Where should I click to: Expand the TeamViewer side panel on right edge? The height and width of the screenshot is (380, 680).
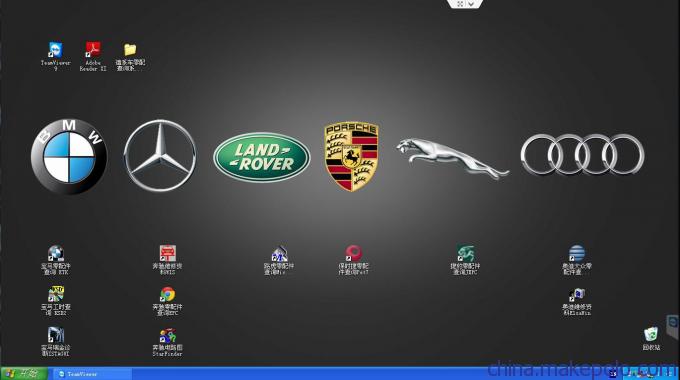tap(673, 327)
